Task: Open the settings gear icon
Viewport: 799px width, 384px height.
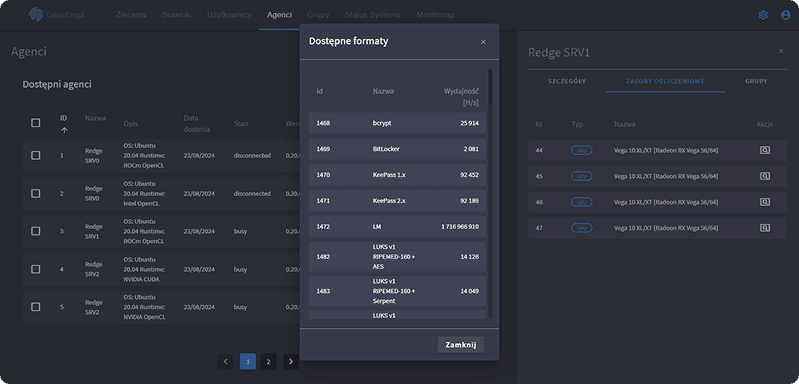Action: coord(763,15)
